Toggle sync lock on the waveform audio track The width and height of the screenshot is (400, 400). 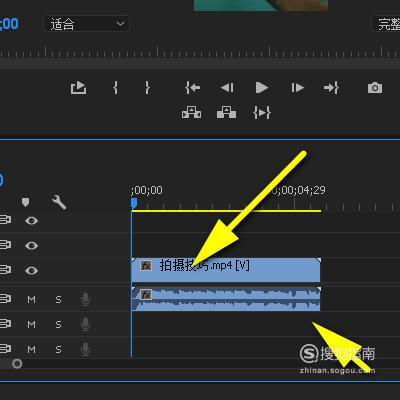pyautogui.click(x=5, y=299)
